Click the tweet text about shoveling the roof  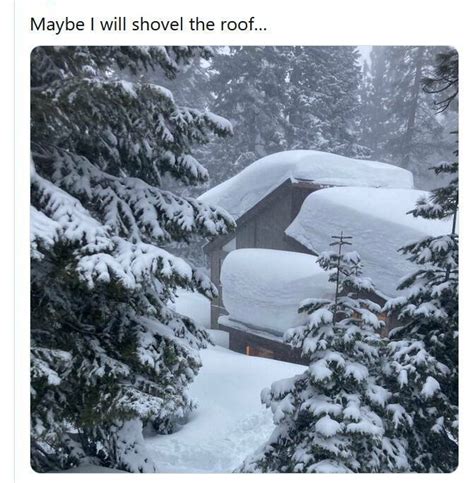click(148, 25)
